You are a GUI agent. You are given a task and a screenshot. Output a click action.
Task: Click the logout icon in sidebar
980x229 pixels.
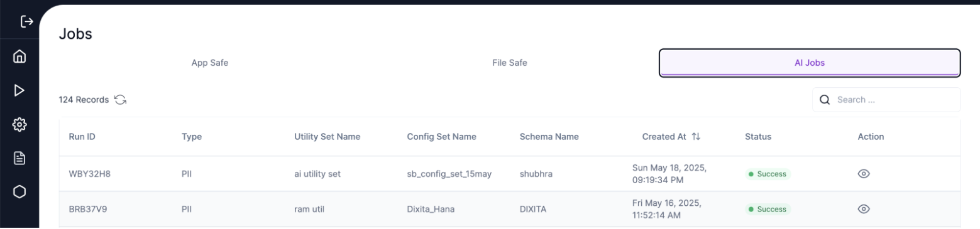point(26,22)
